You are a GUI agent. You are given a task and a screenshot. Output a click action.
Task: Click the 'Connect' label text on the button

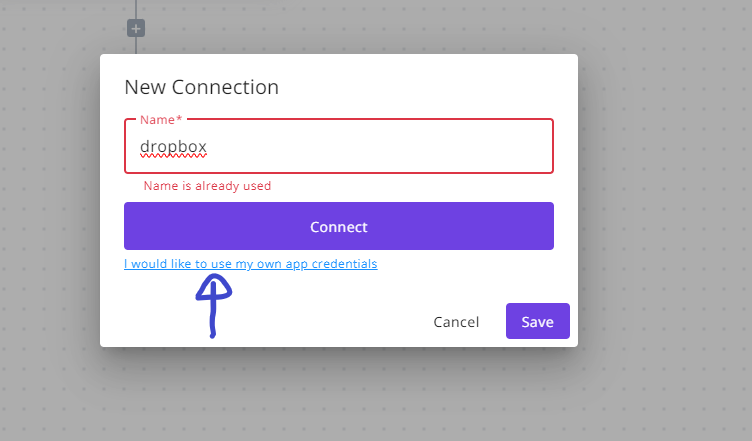[339, 227]
